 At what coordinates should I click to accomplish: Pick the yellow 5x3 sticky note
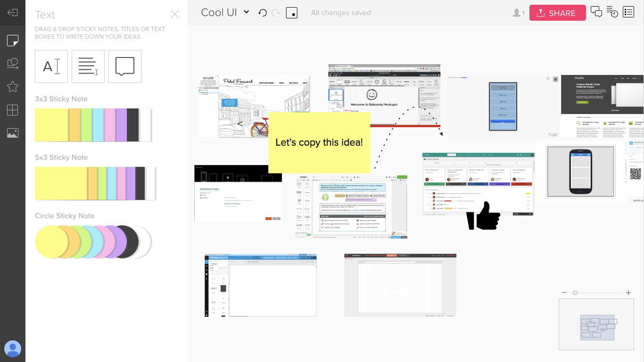61,183
